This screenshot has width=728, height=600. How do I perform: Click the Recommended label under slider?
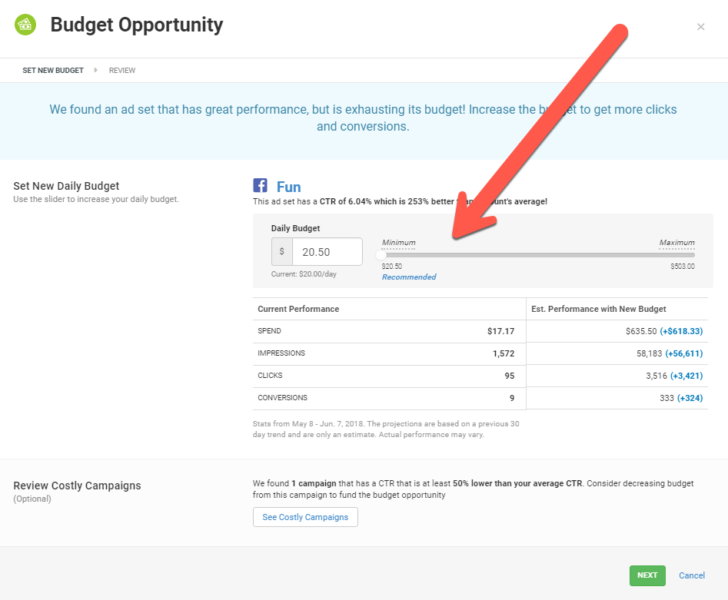click(x=409, y=277)
